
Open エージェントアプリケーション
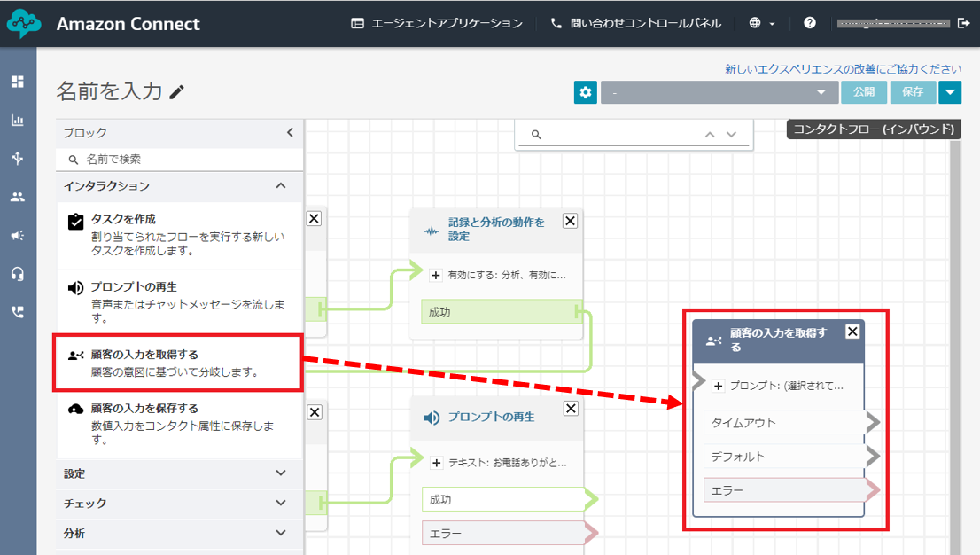click(437, 23)
